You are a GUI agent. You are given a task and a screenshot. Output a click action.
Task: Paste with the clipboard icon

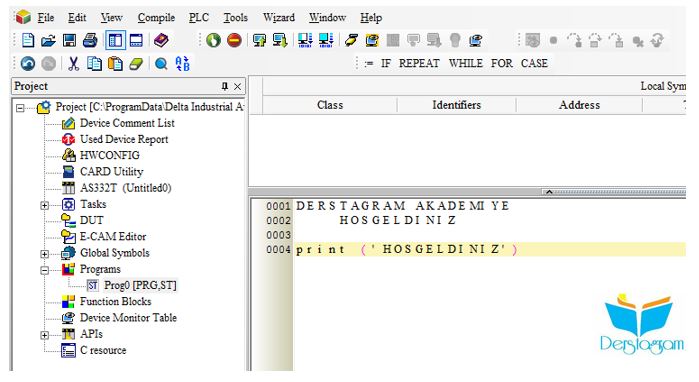pos(115,64)
